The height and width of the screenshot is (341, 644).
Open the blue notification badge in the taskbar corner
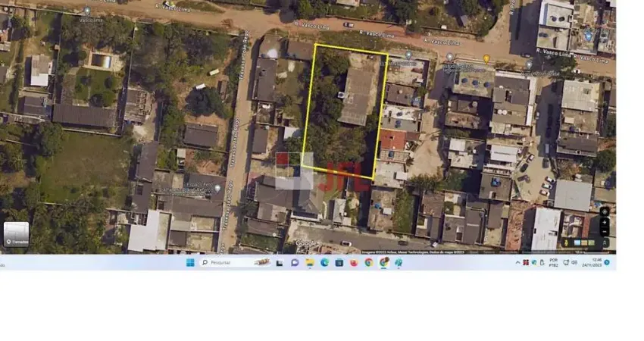click(607, 262)
